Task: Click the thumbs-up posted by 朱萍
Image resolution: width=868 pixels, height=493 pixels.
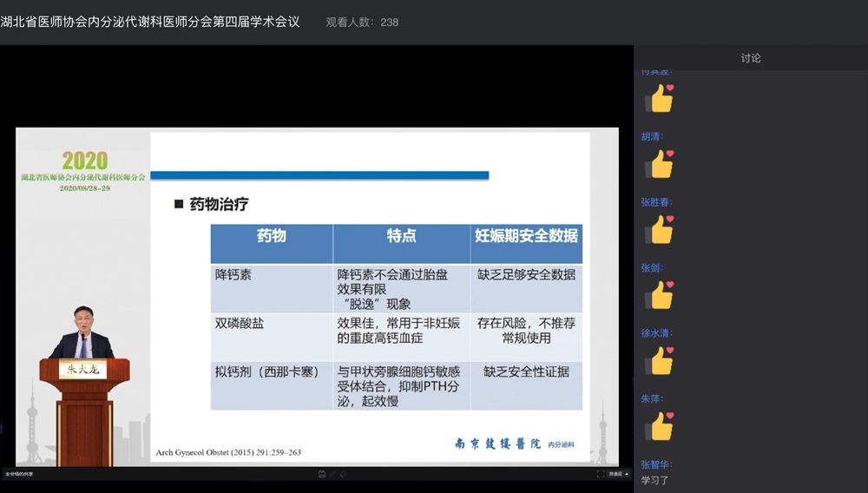Action: [660, 426]
